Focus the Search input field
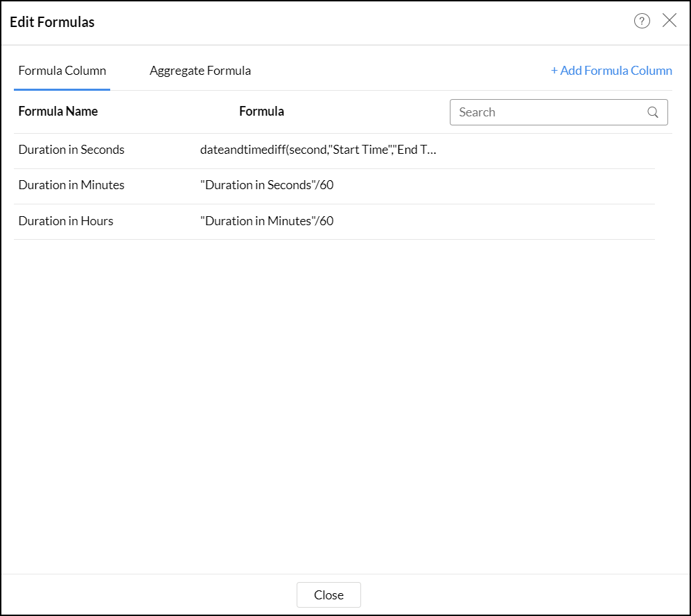Image resolution: width=691 pixels, height=616 pixels. 548,112
